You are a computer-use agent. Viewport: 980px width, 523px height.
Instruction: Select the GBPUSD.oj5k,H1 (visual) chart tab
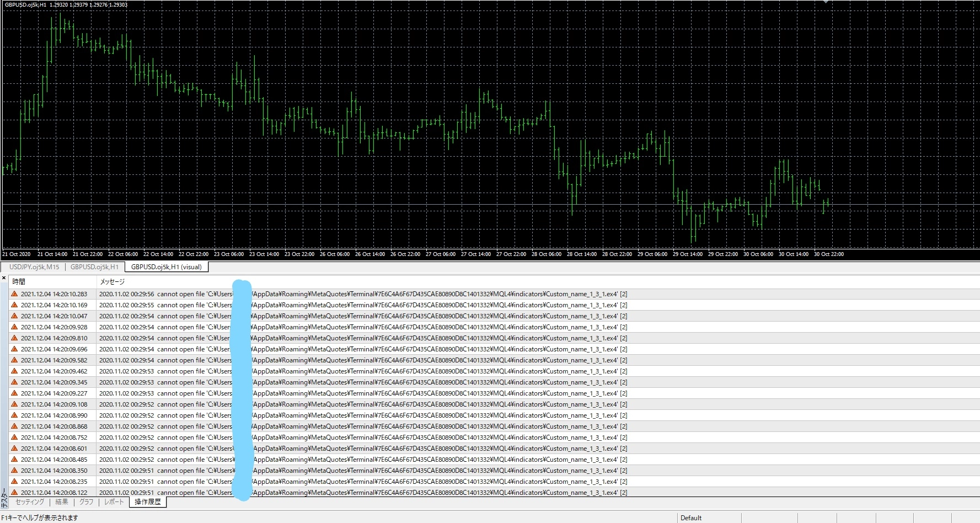tap(166, 267)
